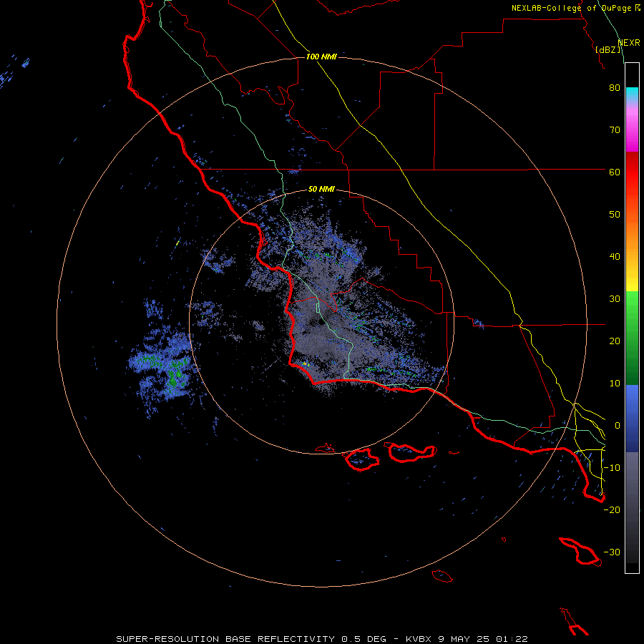
Task: Click the 50 value on the dBZ scale
Action: pyautogui.click(x=615, y=215)
